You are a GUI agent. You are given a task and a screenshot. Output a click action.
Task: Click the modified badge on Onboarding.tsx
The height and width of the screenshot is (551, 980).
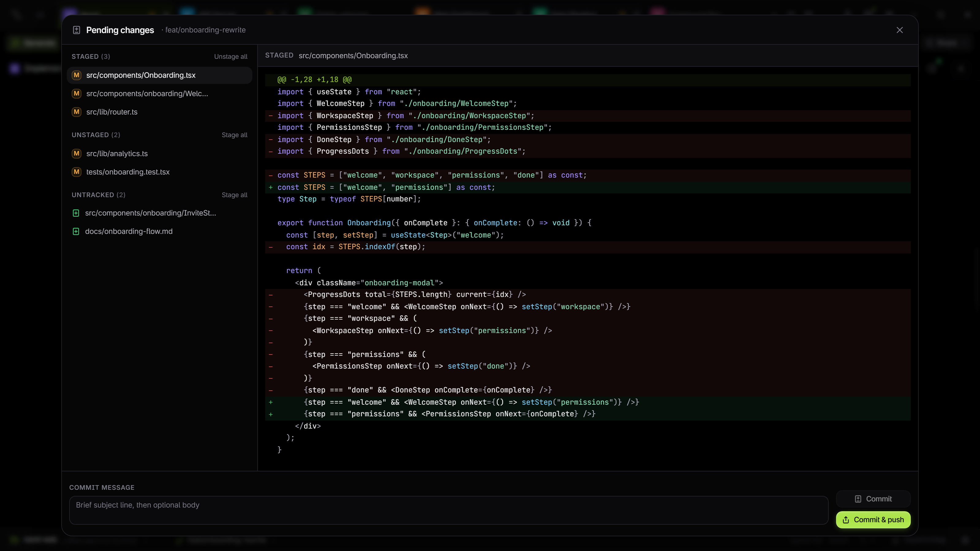[x=77, y=75]
